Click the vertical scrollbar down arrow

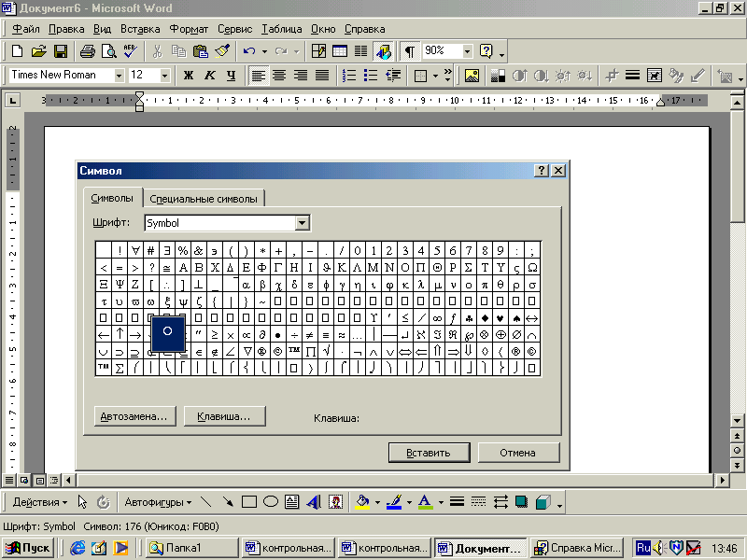pos(737,421)
